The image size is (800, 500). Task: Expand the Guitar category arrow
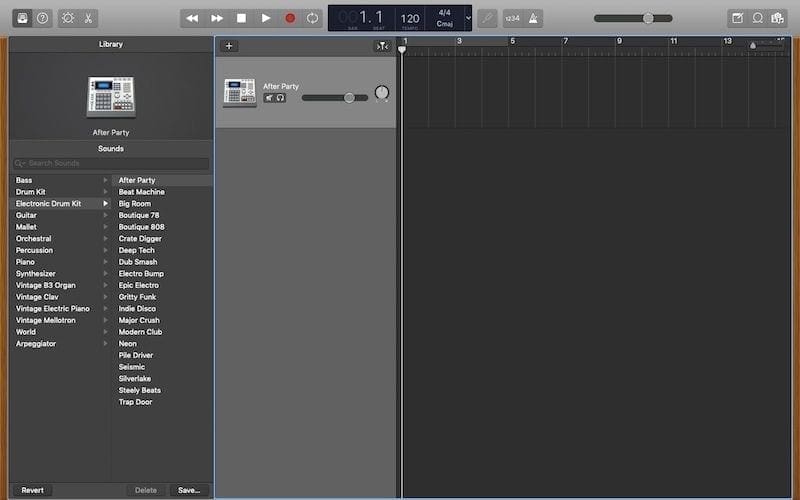click(x=105, y=215)
